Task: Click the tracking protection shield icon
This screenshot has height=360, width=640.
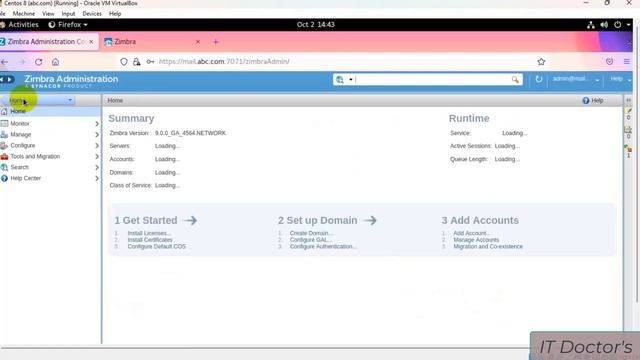Action: [124, 62]
